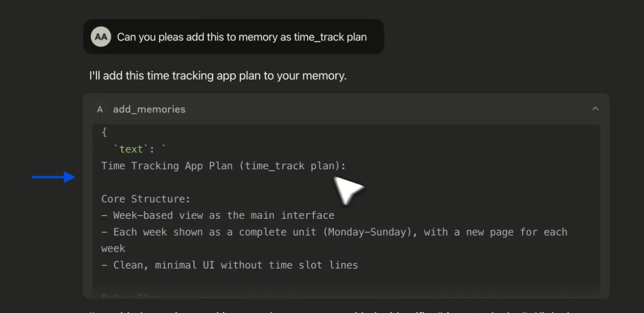This screenshot has height=313, width=644.
Task: Click the "Core Structure:" heading line
Action: click(146, 199)
